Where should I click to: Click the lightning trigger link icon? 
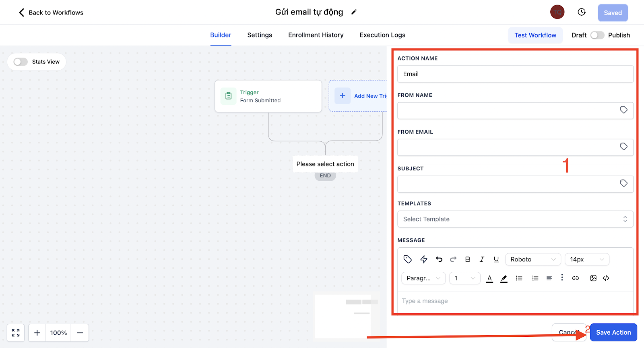(424, 259)
